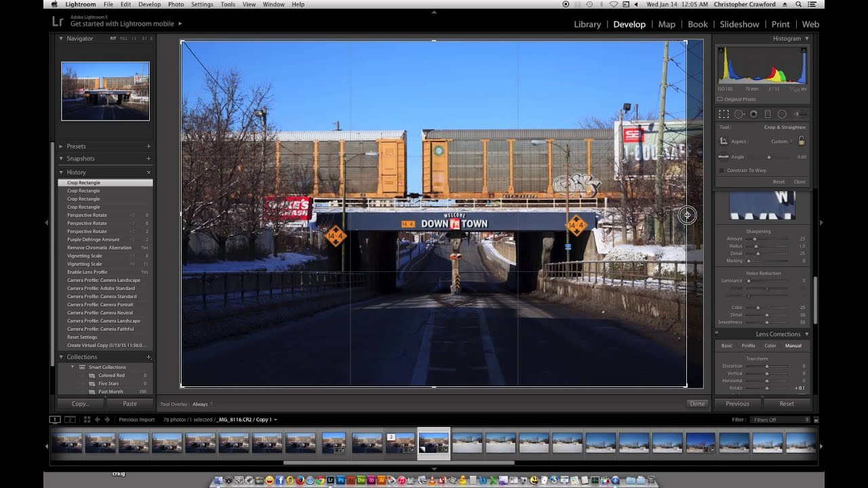
Task: Click the Navigator preview thumbnail
Action: click(105, 91)
